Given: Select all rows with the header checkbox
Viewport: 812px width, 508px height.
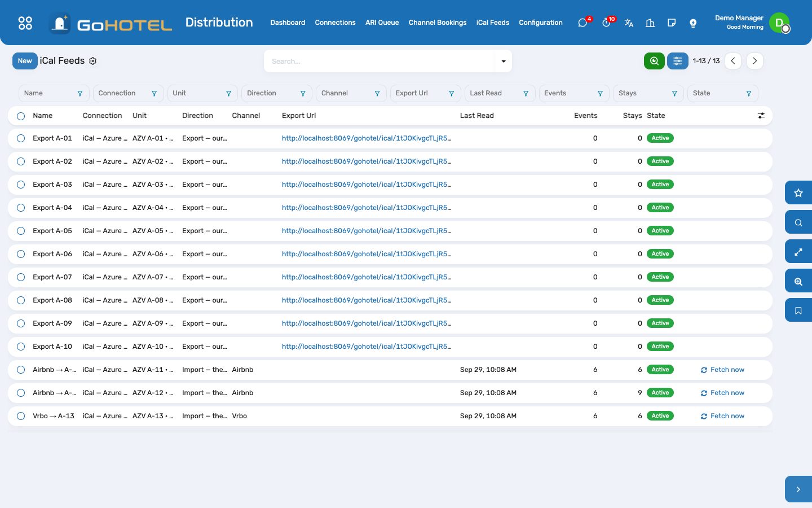Looking at the screenshot, I should (21, 116).
